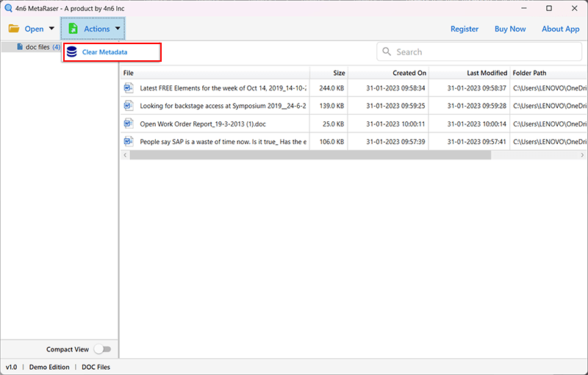Sort by the Size column header
Image resolution: width=588 pixels, height=375 pixels.
pos(329,73)
